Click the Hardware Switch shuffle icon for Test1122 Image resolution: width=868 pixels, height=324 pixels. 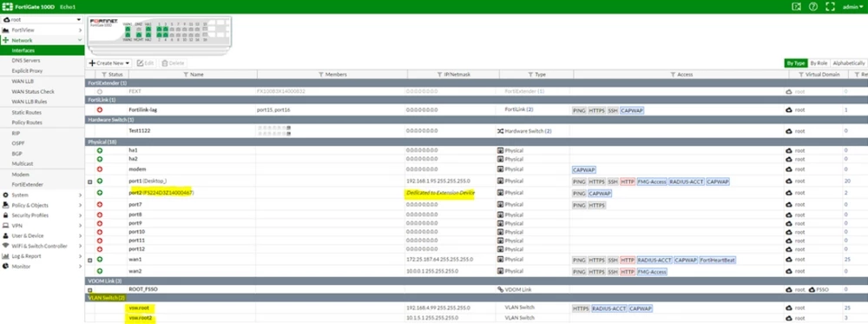click(501, 131)
